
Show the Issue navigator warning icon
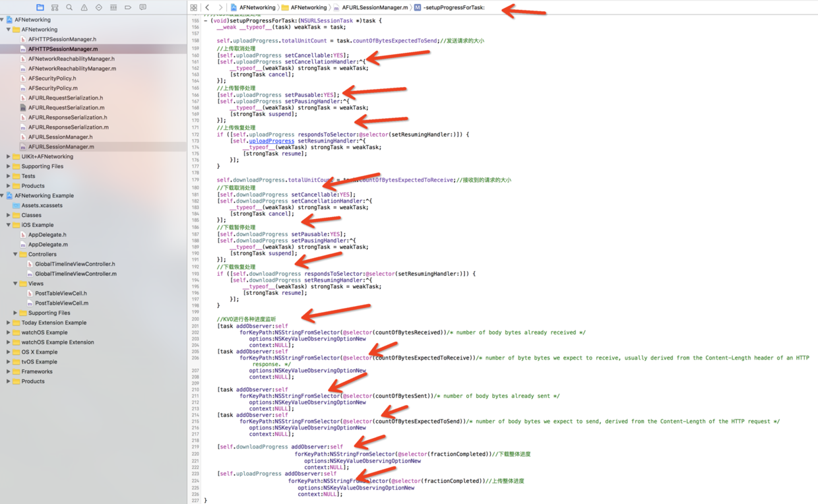84,7
